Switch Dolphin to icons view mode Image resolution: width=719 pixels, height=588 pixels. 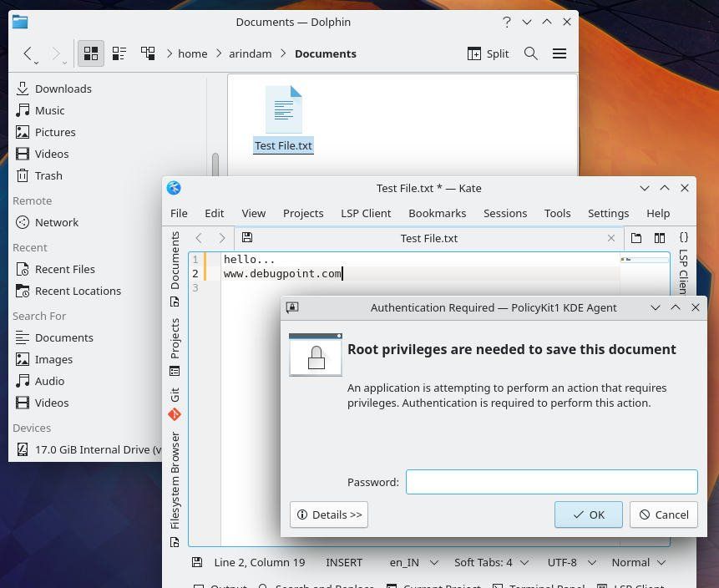click(91, 53)
